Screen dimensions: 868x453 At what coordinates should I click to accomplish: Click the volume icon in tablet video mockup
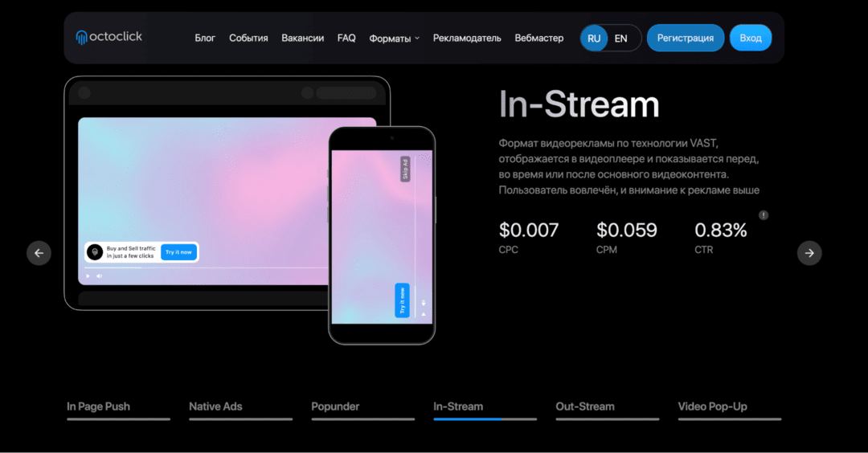100,275
